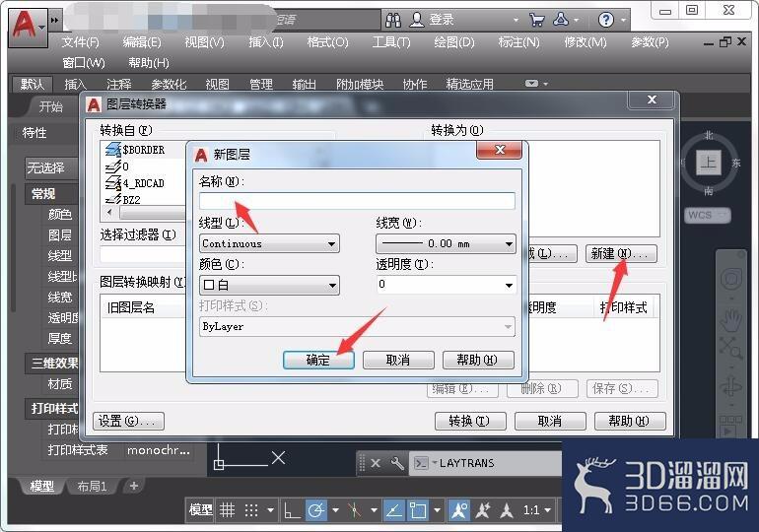Open the 文件(F) menu

click(80, 42)
